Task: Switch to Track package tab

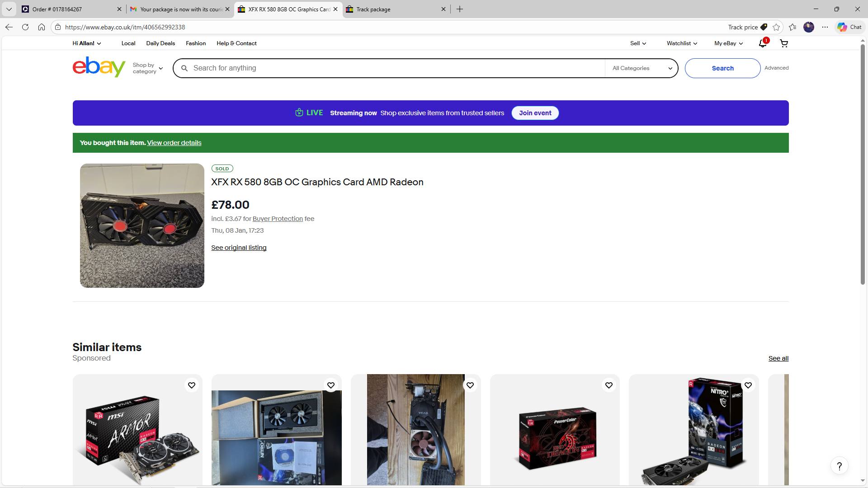Action: [x=396, y=9]
